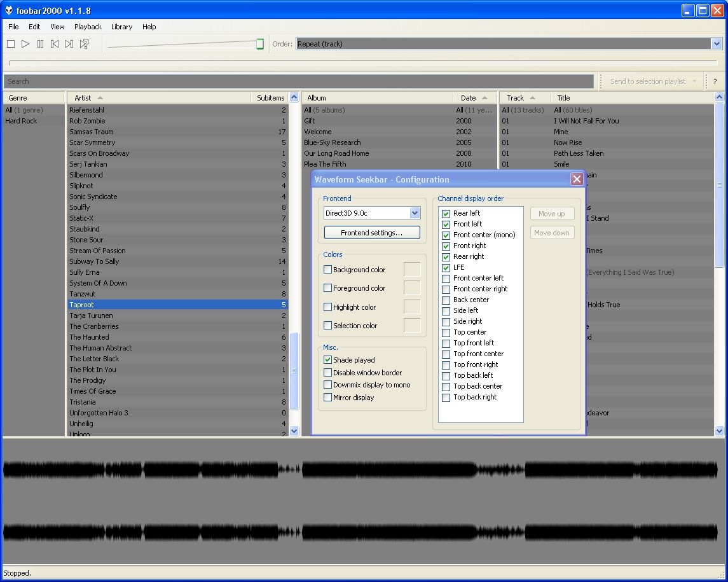Enable the Highlight color checkbox
The height and width of the screenshot is (582, 728).
pos(328,307)
